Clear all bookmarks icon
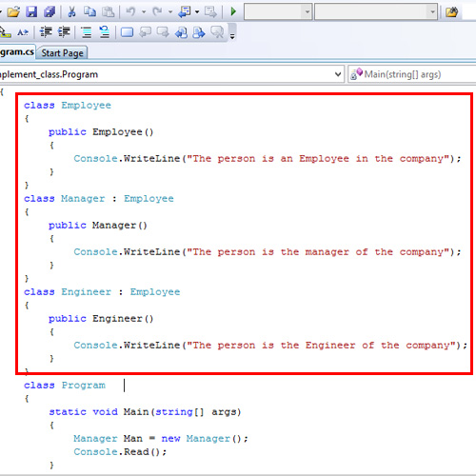 coord(217,32)
